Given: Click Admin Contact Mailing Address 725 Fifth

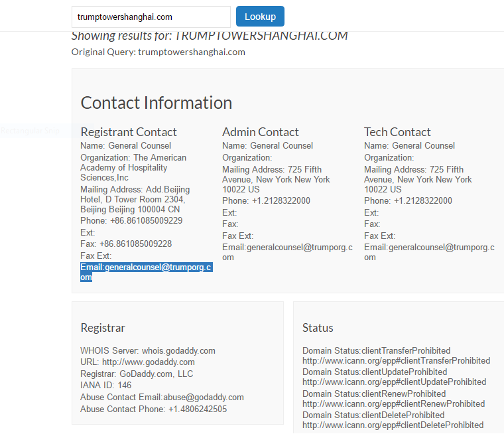Looking at the screenshot, I should tap(276, 180).
